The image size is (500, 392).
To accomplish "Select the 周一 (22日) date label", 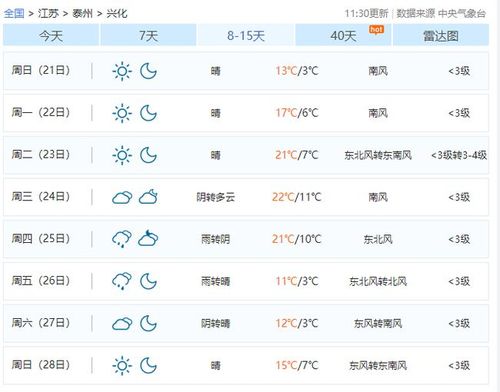I will 41,112.
